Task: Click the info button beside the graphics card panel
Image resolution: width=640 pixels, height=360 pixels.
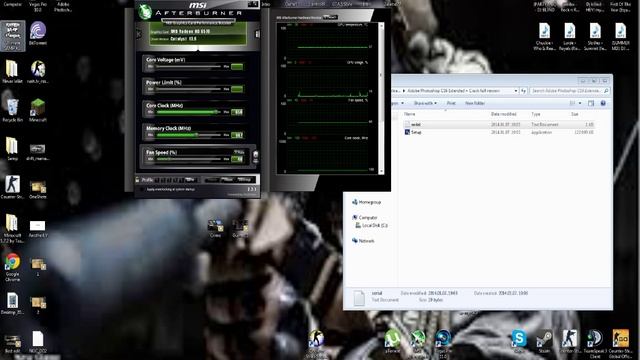Action: click(x=257, y=34)
